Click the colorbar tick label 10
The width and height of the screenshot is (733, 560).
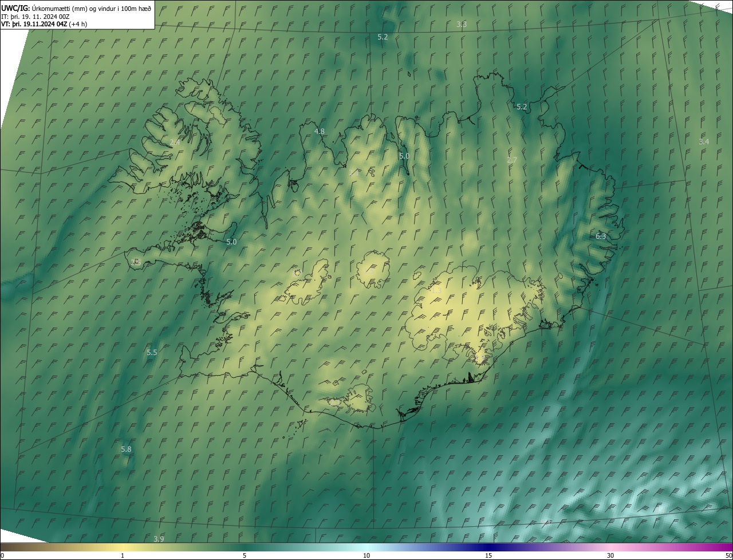click(366, 555)
